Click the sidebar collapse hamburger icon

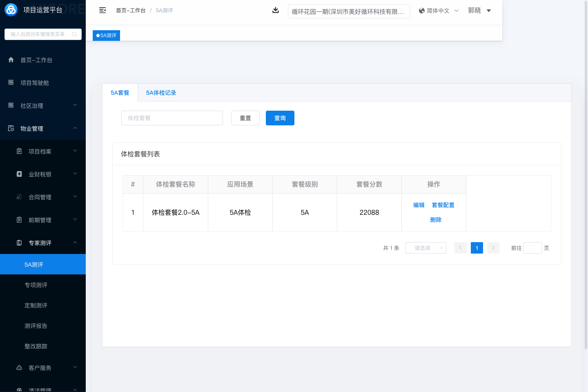(x=102, y=10)
